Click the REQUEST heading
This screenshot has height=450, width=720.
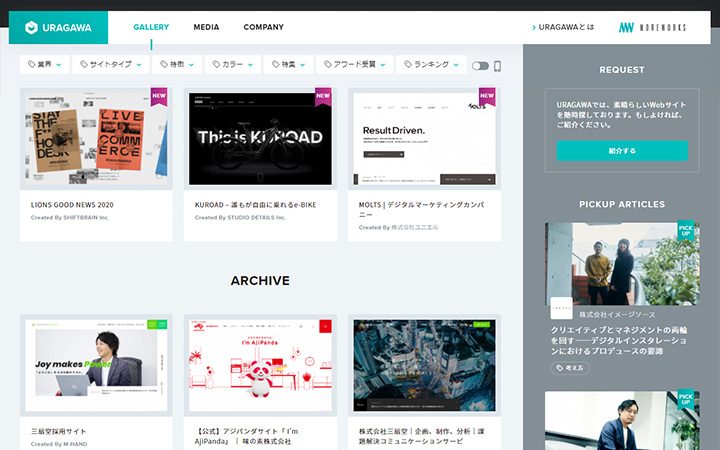coord(622,70)
